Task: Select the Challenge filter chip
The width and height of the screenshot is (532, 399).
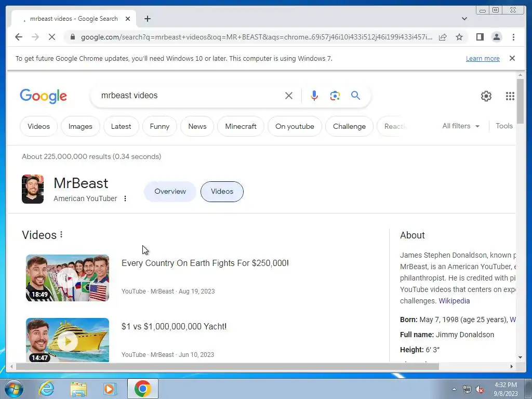Action: click(350, 126)
